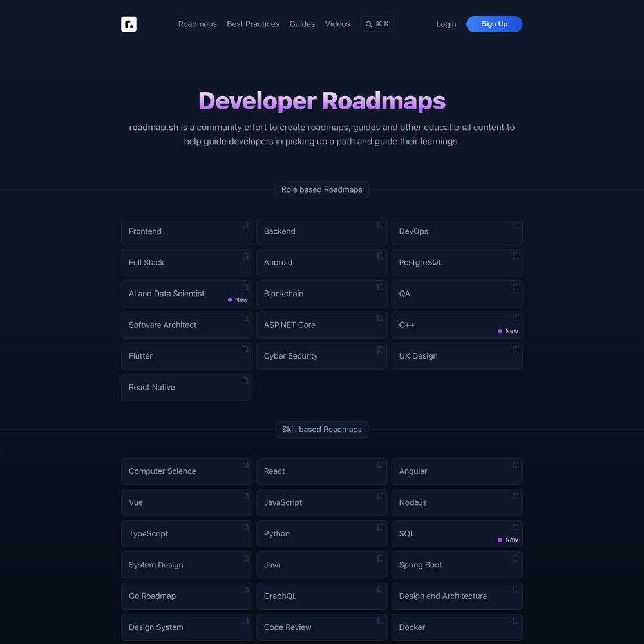
Task: Bookmark the GraphQL roadmap
Action: [x=381, y=590]
